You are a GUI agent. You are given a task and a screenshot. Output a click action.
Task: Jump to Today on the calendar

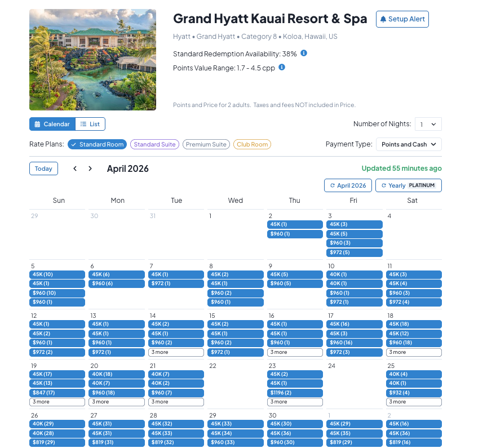click(x=43, y=168)
